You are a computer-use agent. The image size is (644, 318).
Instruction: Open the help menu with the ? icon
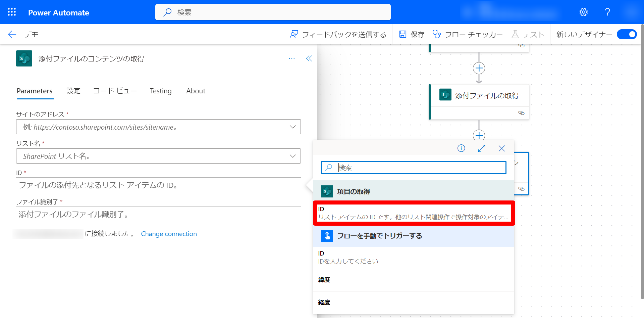[607, 12]
